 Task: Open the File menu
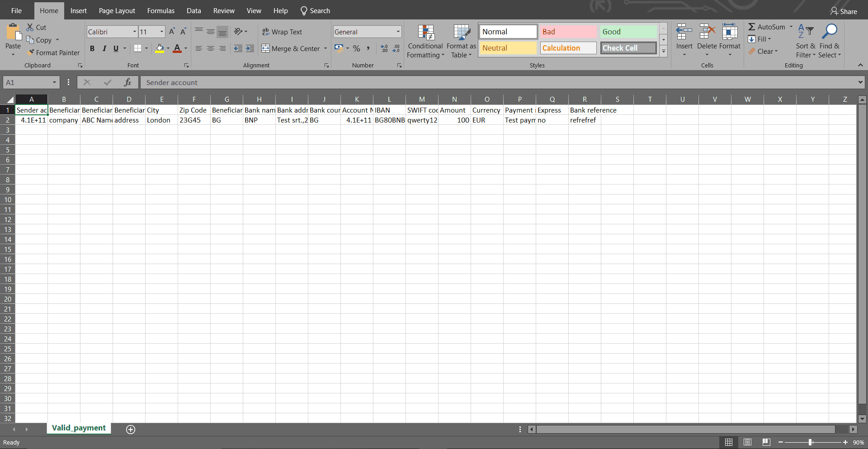pyautogui.click(x=16, y=10)
